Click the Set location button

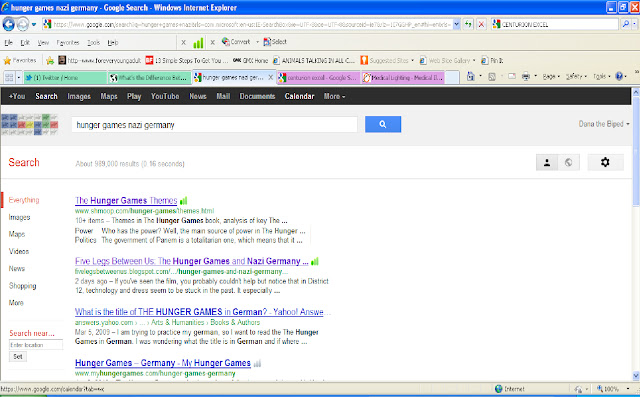click(x=18, y=357)
